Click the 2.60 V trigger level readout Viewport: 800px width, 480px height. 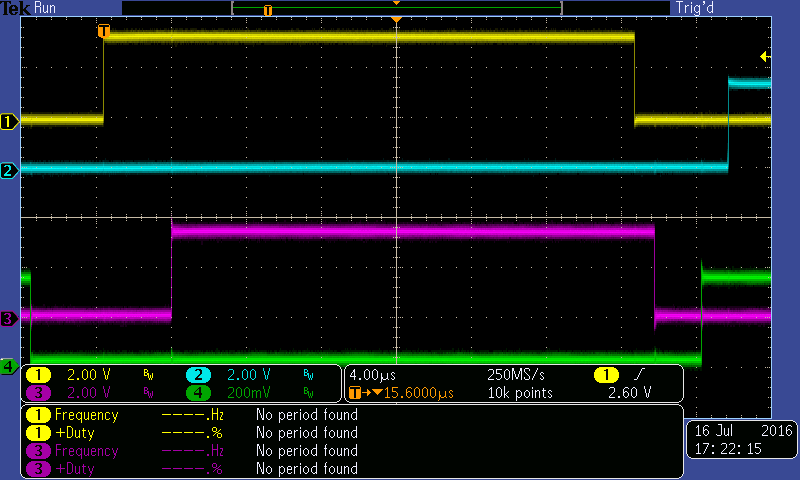coord(630,393)
